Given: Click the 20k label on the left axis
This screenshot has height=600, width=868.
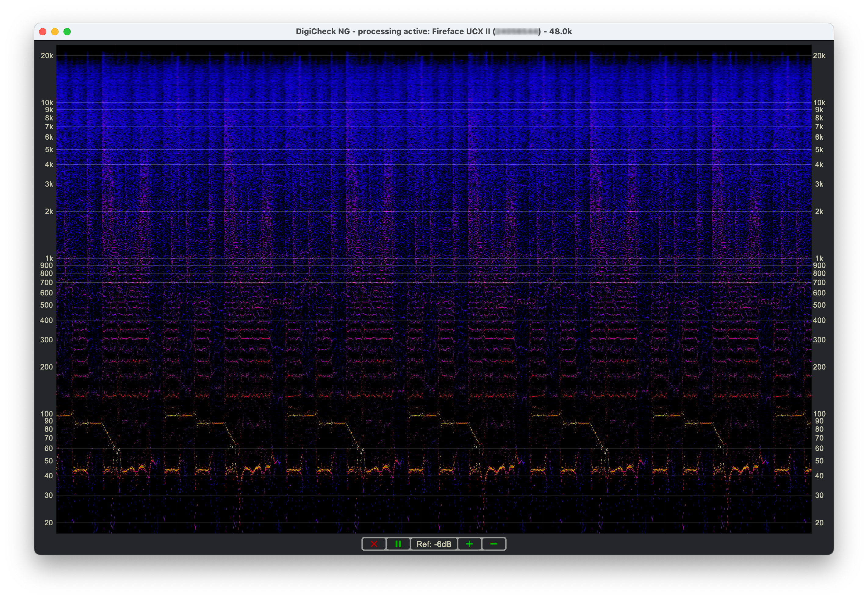Looking at the screenshot, I should 47,55.
